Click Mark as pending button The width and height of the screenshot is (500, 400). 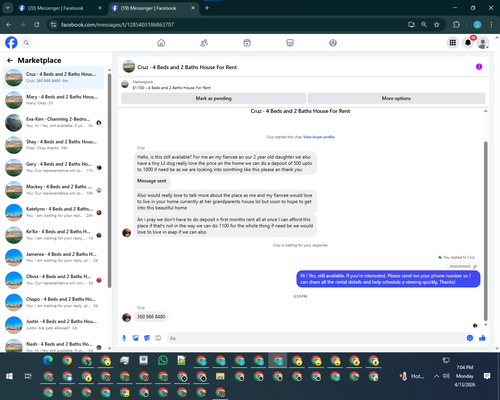213,98
